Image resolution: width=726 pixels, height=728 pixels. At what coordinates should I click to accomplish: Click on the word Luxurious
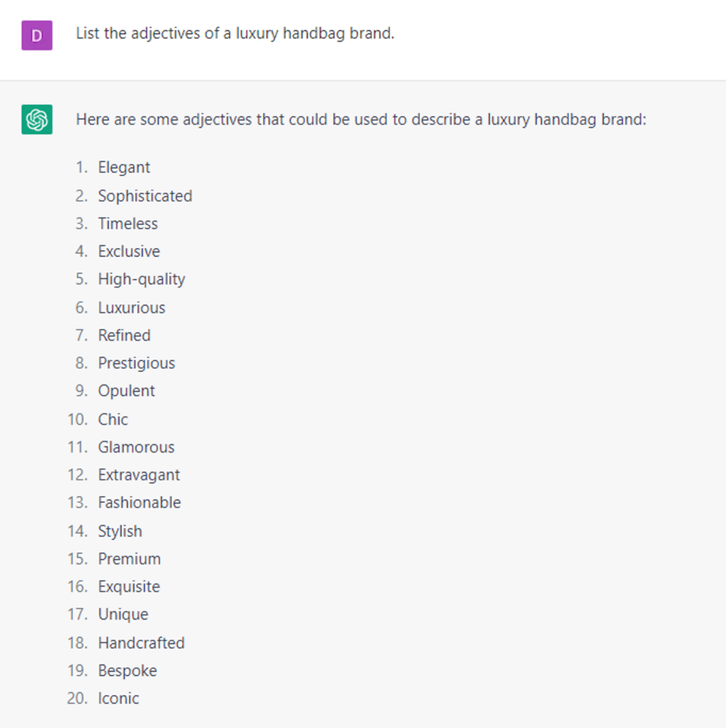[x=132, y=308]
